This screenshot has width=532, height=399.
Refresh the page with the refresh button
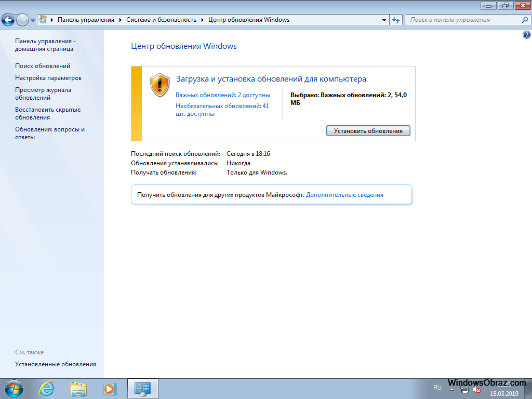point(396,20)
